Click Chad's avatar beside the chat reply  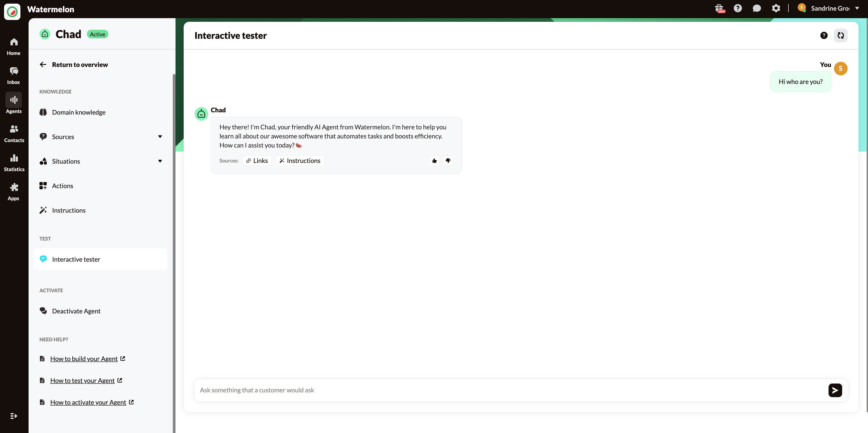tap(201, 114)
